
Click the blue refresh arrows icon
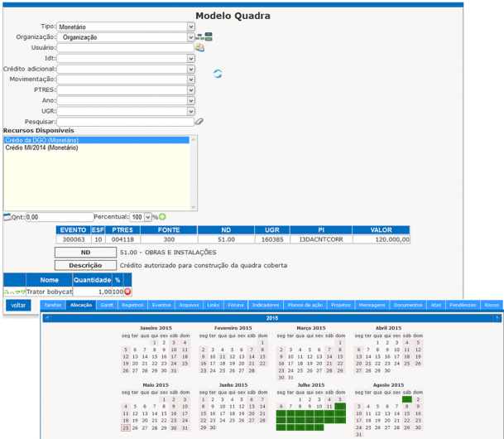coord(218,74)
